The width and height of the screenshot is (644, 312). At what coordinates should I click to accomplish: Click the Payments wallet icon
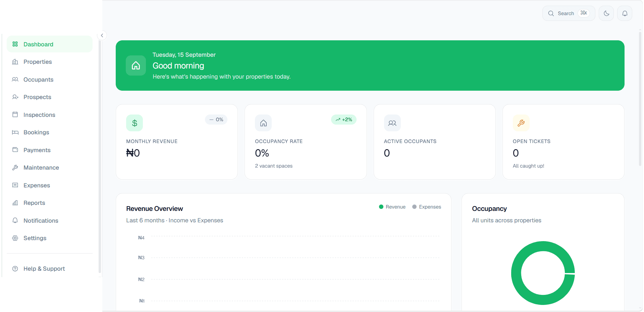[x=15, y=150]
